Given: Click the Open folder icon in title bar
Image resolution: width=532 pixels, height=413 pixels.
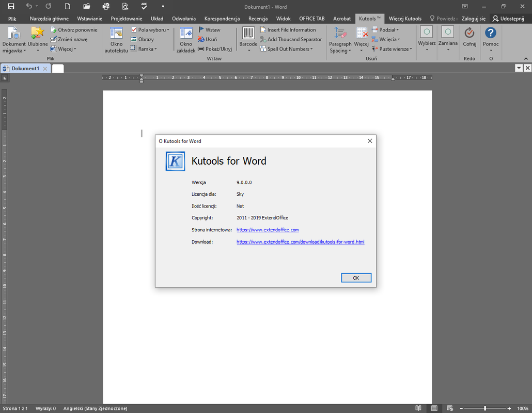Looking at the screenshot, I should coord(87,6).
